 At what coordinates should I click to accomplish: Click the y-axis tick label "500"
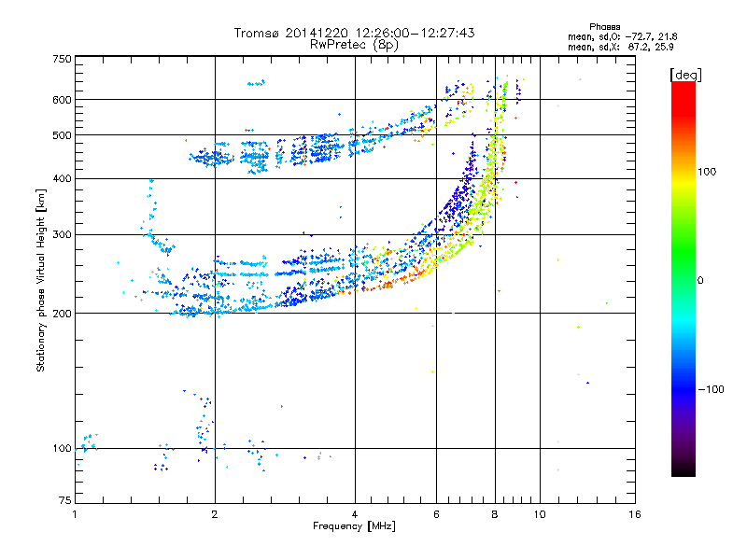pyautogui.click(x=62, y=135)
